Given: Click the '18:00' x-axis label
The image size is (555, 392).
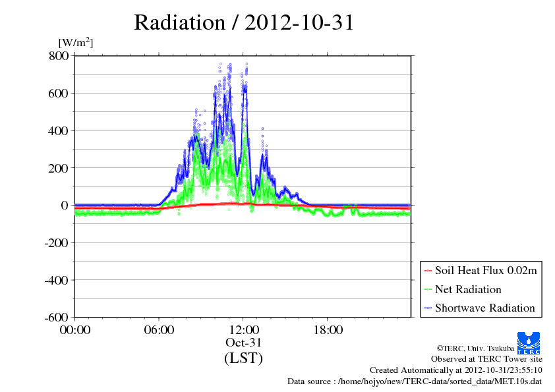Looking at the screenshot, I should [x=328, y=330].
